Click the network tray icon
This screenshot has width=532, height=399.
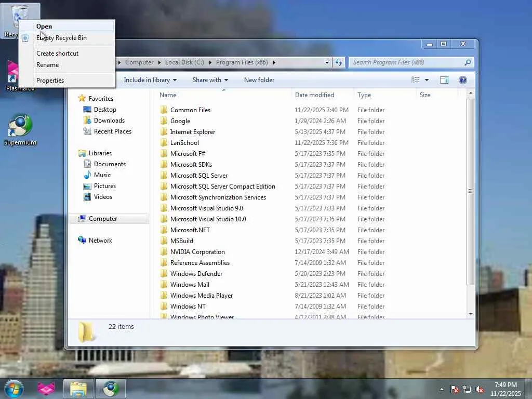point(467,390)
